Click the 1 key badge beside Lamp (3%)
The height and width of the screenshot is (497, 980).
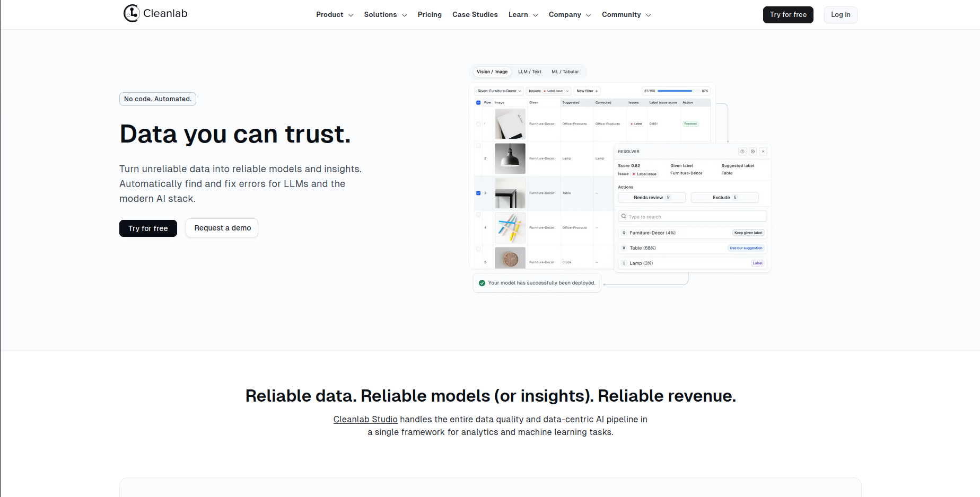click(624, 263)
